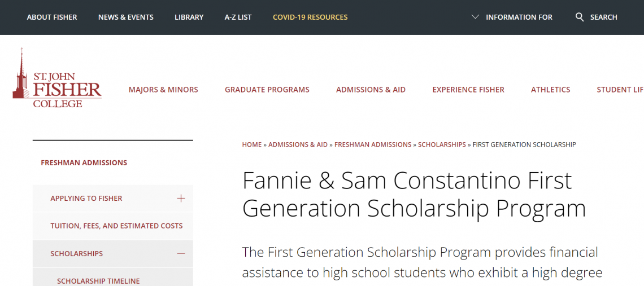Screen dimensions: 644x286
Task: Select Graduate Programs navigation item
Action: point(267,90)
